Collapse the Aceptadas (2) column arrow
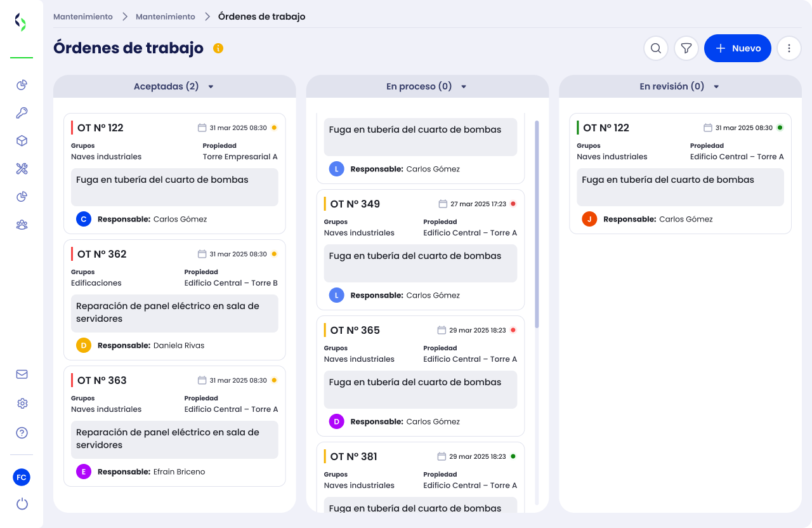The height and width of the screenshot is (528, 812). [211, 87]
